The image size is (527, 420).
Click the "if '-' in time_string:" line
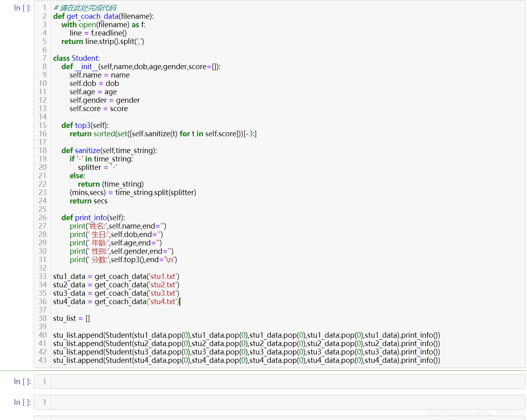pyautogui.click(x=101, y=159)
